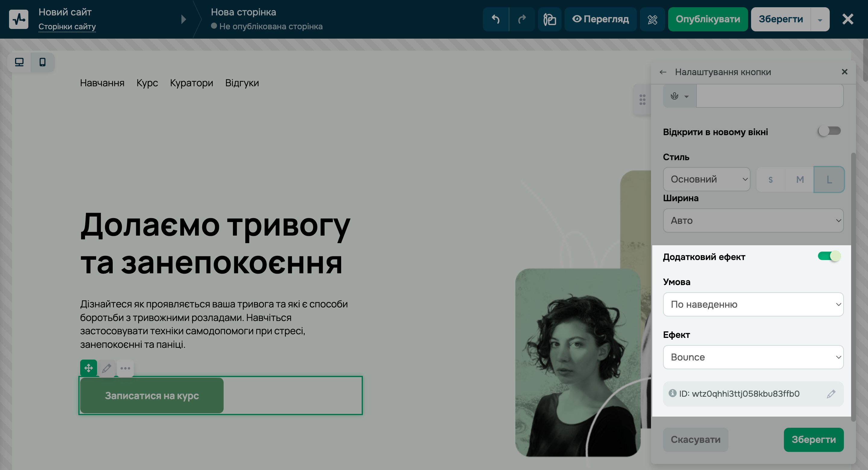This screenshot has width=868, height=470.
Task: Click the design tools ruler-and-pencil icon
Action: pyautogui.click(x=652, y=19)
